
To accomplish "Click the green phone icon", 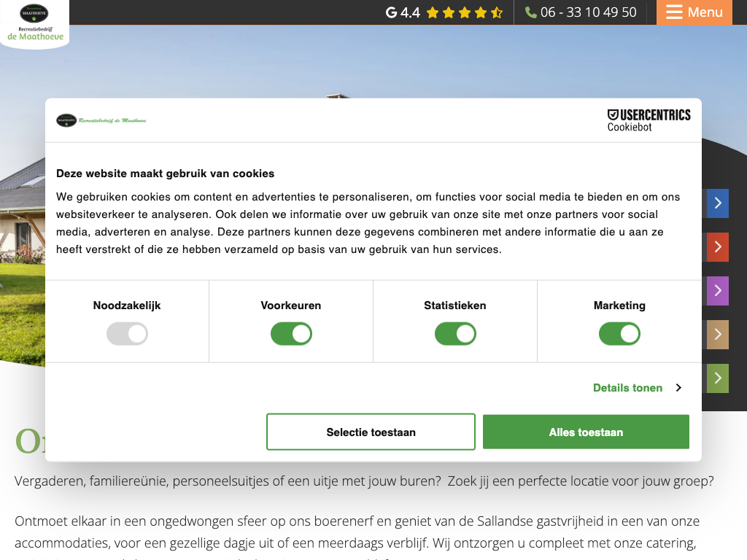I will (531, 12).
